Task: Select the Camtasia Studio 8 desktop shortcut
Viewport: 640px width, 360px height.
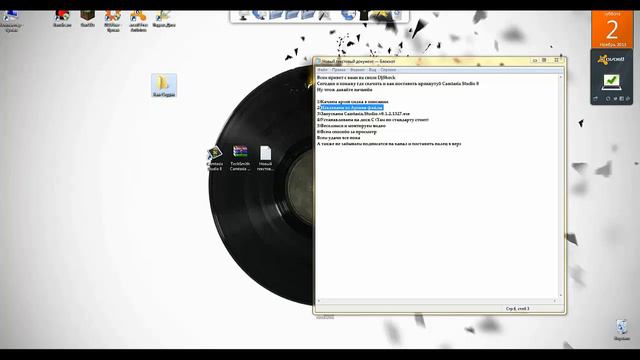Action: point(215,158)
